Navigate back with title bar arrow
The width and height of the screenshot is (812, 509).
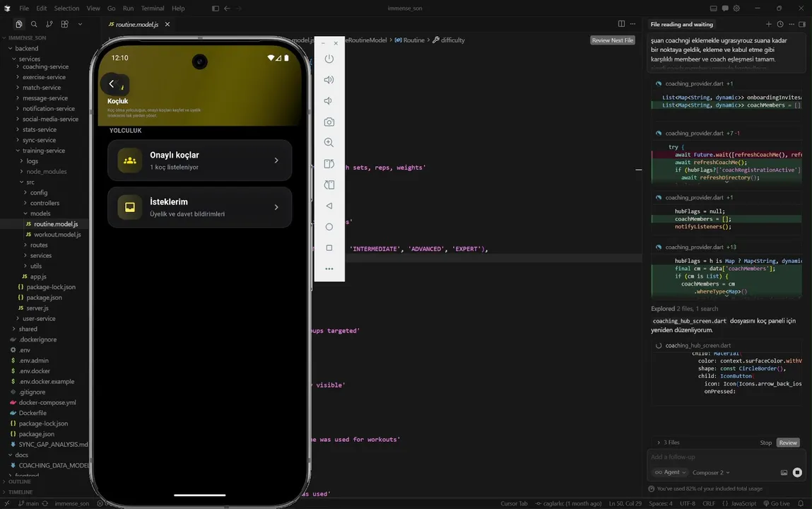click(227, 8)
